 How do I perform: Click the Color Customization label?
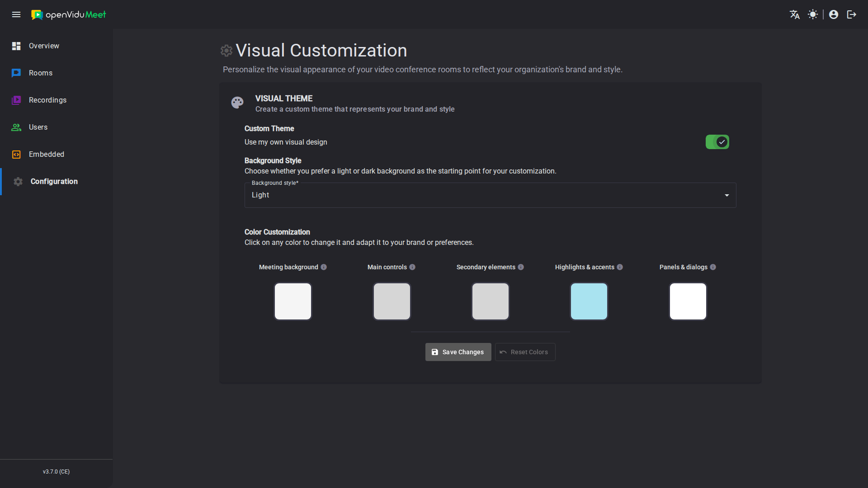click(x=277, y=232)
